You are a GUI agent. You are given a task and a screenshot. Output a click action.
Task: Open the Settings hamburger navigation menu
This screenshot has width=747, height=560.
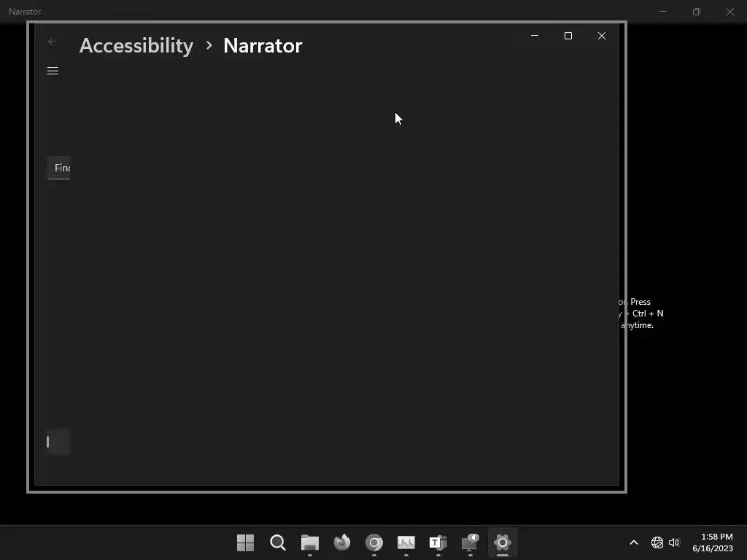(53, 71)
